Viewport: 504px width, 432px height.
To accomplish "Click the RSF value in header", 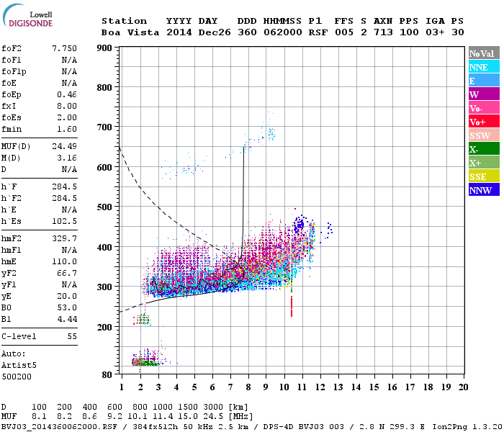I will tap(318, 32).
